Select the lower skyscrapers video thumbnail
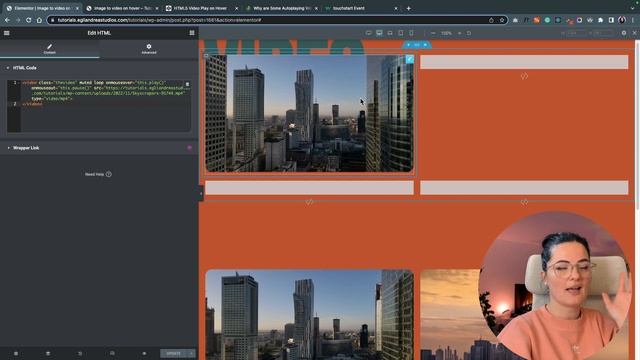Screen dimensions: 640x360 (x=309, y=314)
